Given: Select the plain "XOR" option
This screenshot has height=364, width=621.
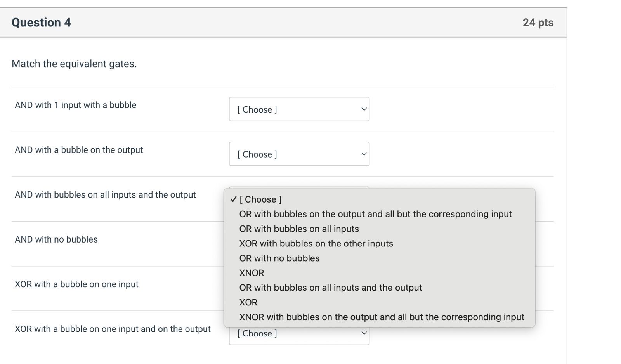Looking at the screenshot, I should click(x=248, y=303).
